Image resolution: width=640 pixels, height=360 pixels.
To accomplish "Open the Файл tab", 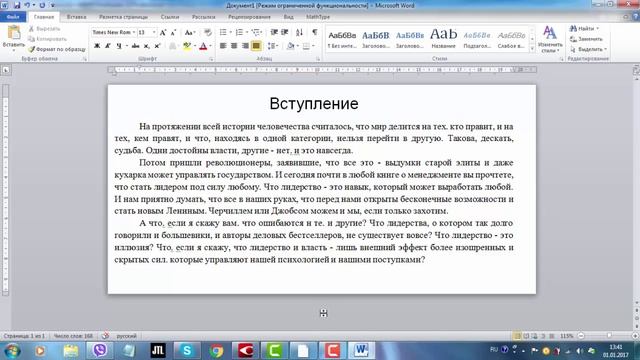I will (13, 17).
